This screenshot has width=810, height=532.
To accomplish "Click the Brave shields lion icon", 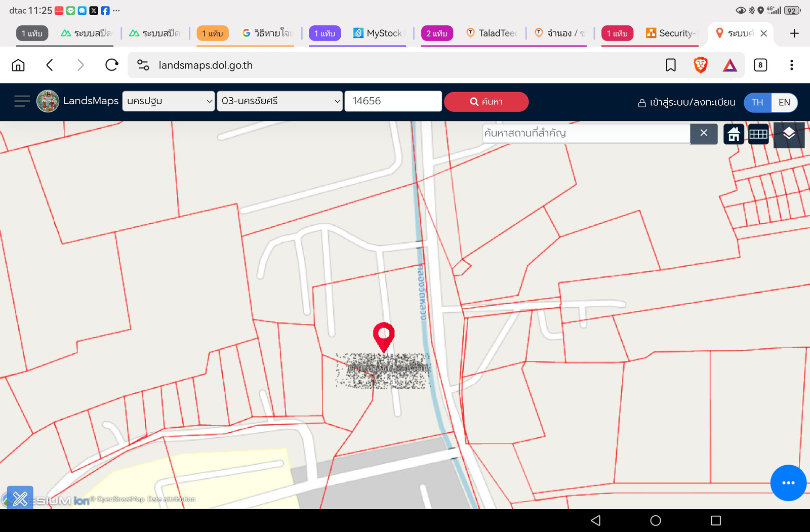I will point(701,65).
